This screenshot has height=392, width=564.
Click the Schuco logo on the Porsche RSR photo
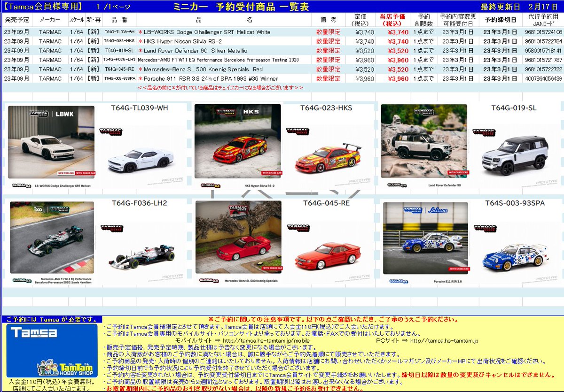pos(439,210)
